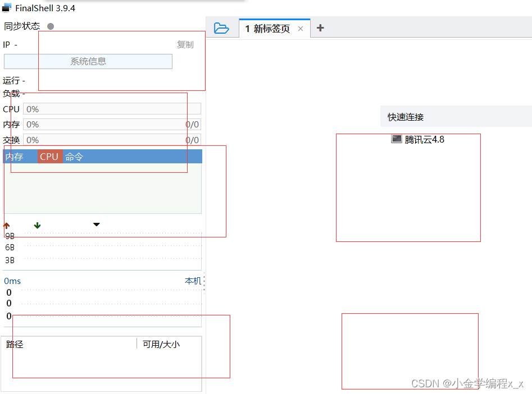Click the green download arrow icon

[37, 226]
